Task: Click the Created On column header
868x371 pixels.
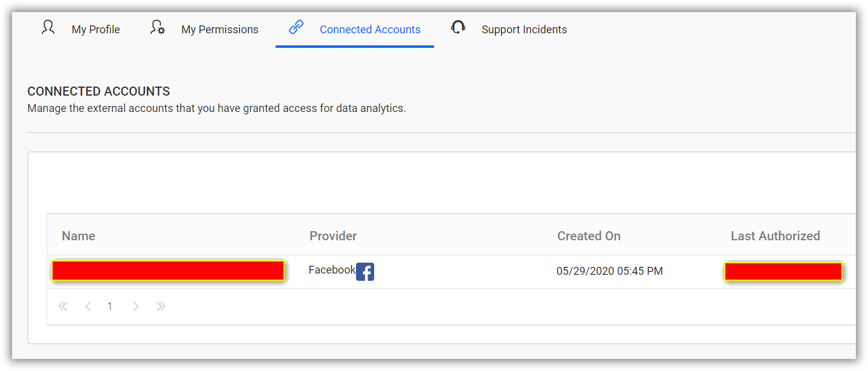Action: [589, 235]
